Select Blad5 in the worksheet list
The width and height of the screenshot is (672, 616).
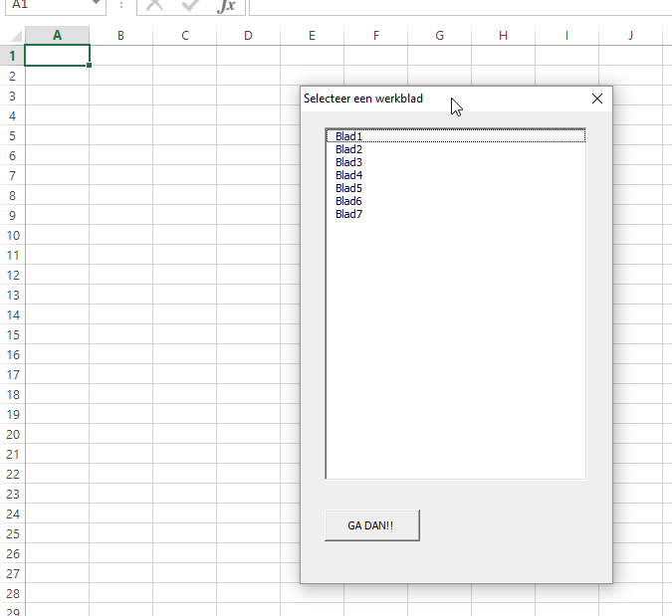456,188
